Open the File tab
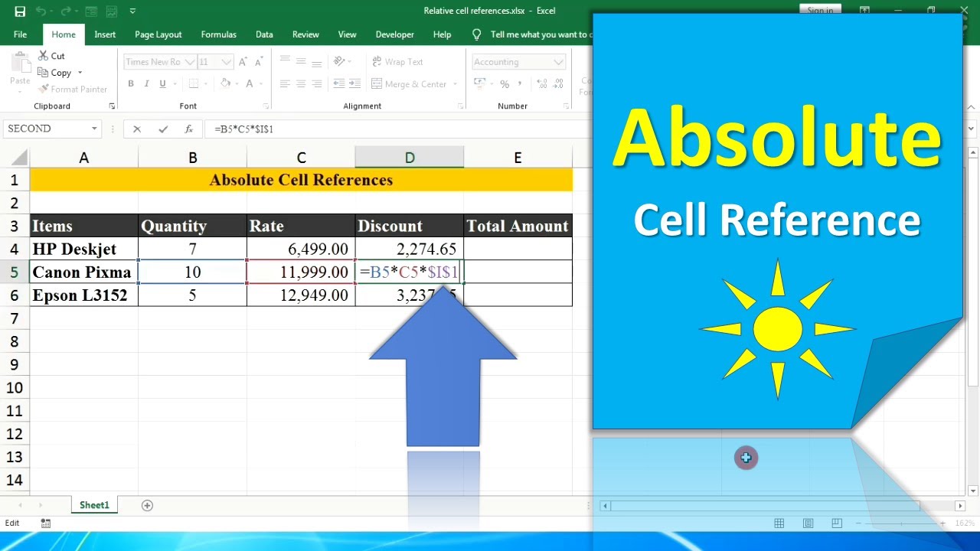The height and width of the screenshot is (551, 980). click(20, 34)
